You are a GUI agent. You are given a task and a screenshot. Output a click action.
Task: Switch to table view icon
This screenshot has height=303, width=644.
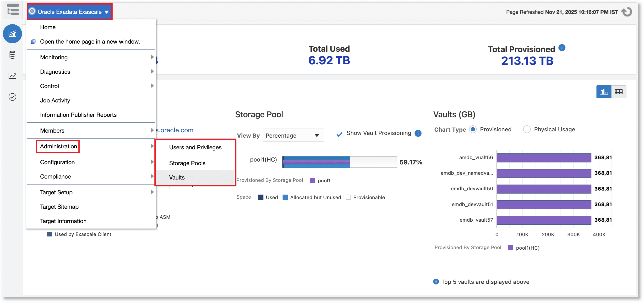coord(618,92)
